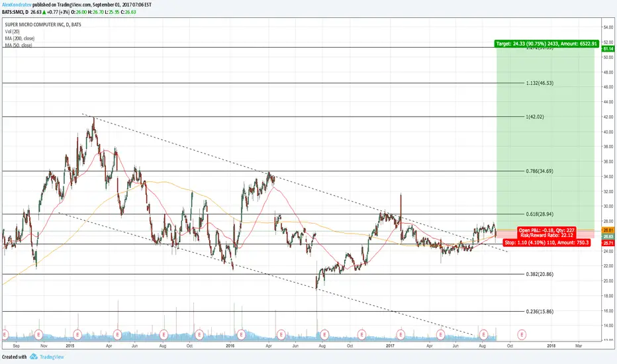The image size is (617, 364).
Task: Click the 2018 label on the time axis
Action: pyautogui.click(x=551, y=346)
